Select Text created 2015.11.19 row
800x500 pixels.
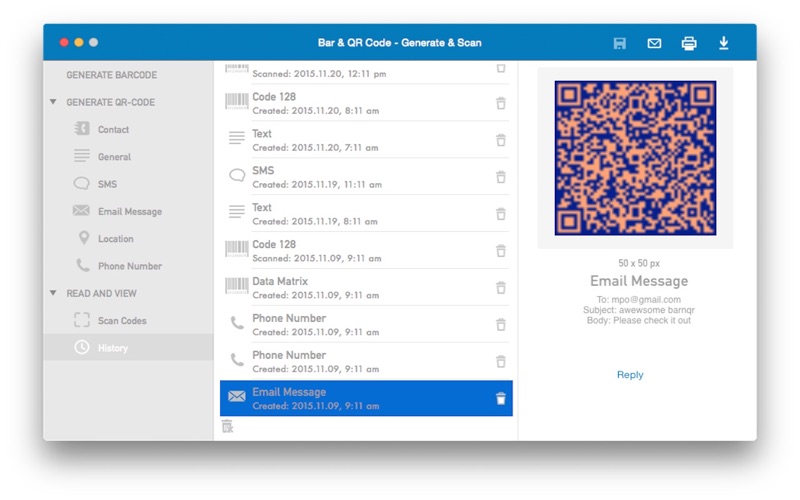[366, 214]
